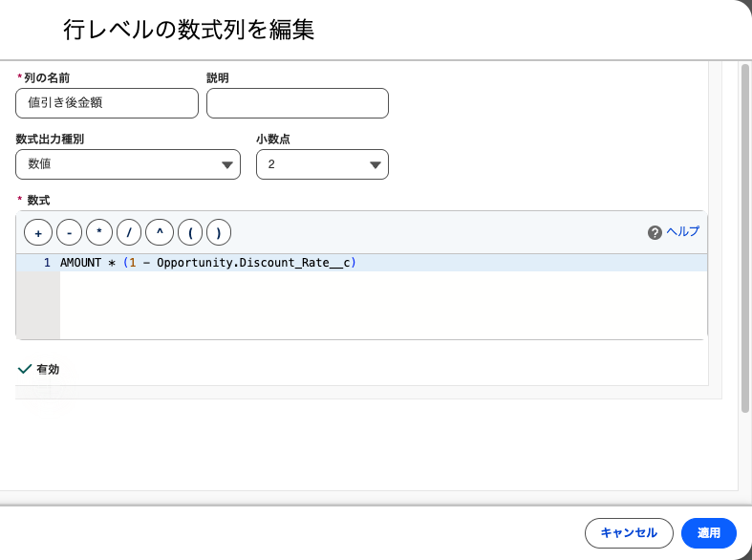Insert the caret exponent operator

click(x=160, y=233)
